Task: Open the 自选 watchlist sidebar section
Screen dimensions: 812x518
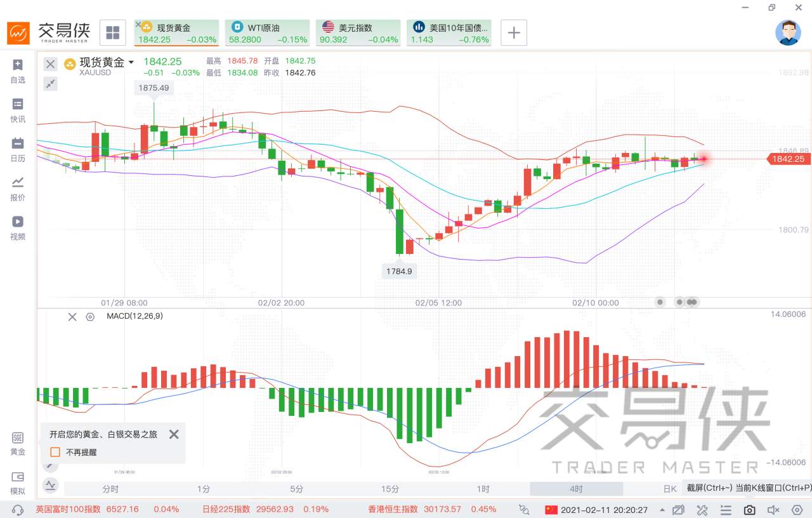Action: tap(18, 71)
